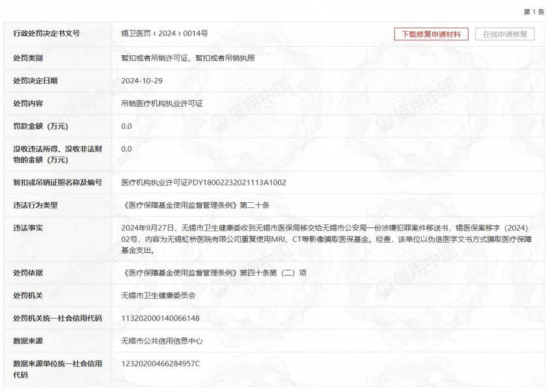The height and width of the screenshot is (392, 548).
Task: Click the 处罚类别 label
Action: coord(28,58)
